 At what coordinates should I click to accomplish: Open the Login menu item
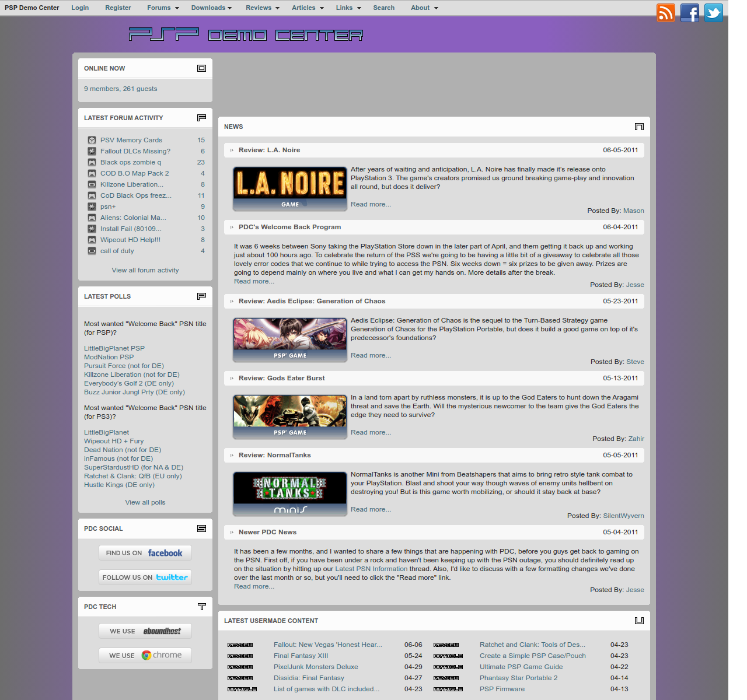click(x=80, y=8)
